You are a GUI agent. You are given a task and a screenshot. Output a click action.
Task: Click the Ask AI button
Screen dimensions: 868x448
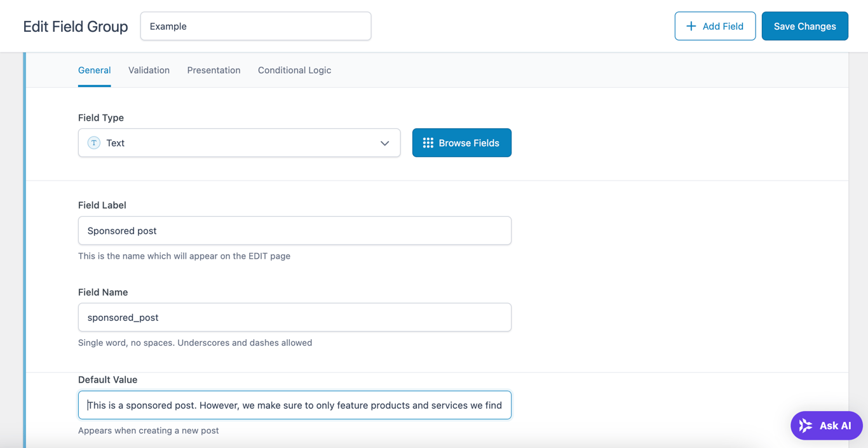[826, 426]
